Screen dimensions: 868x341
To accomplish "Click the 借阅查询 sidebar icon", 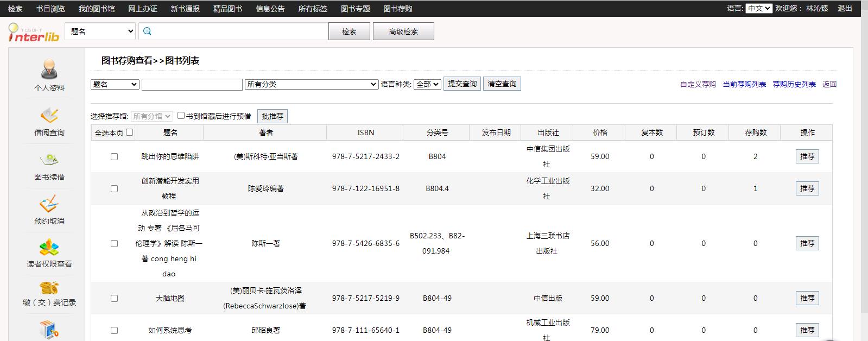I will [49, 115].
